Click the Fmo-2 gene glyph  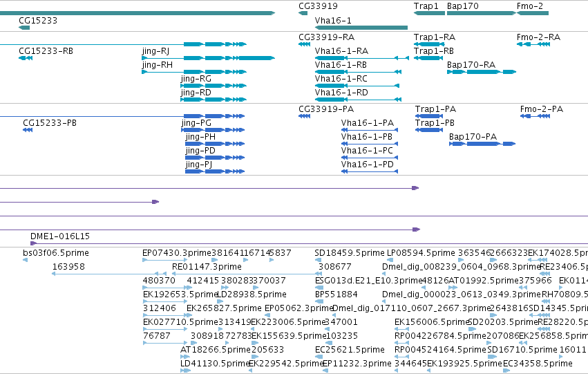533,13
